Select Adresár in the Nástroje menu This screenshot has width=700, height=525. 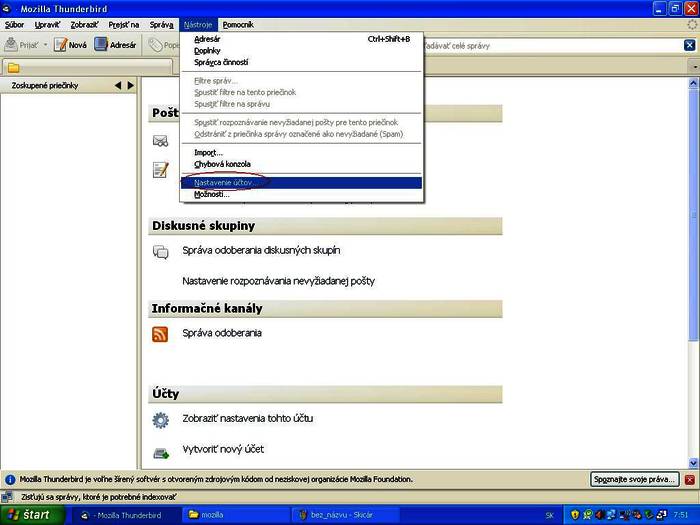pyautogui.click(x=301, y=39)
